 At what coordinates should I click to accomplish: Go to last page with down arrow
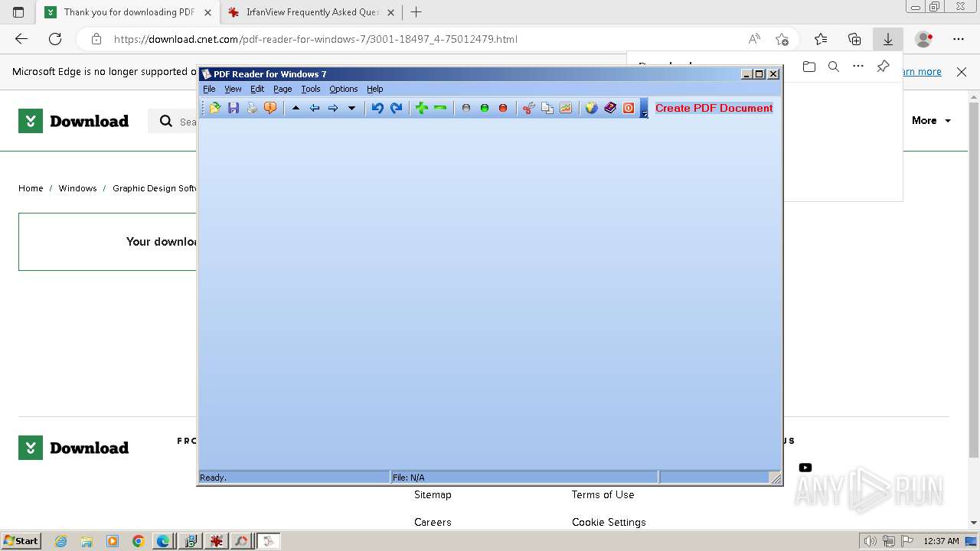pyautogui.click(x=351, y=108)
